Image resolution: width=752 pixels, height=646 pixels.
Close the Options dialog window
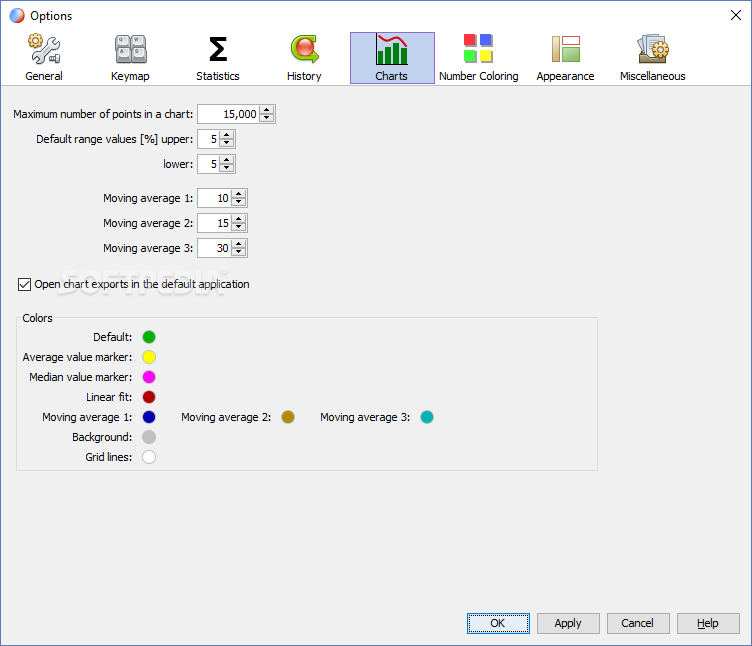pos(736,15)
